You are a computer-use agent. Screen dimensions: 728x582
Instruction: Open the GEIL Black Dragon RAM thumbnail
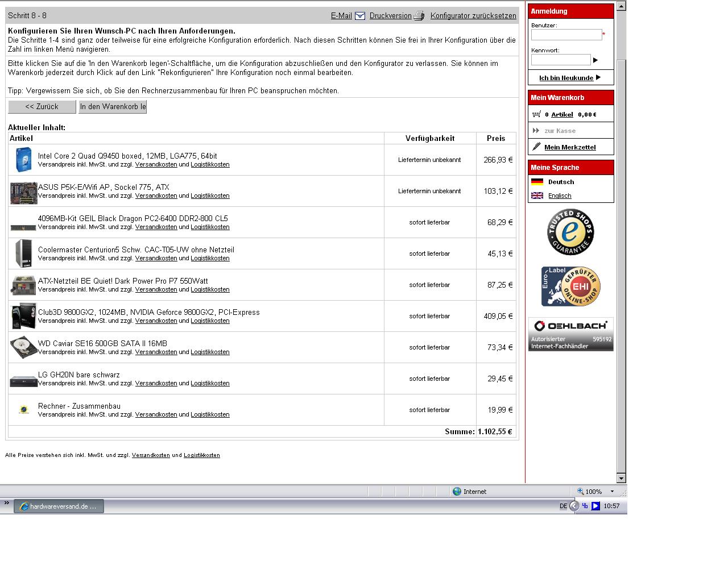(x=23, y=227)
